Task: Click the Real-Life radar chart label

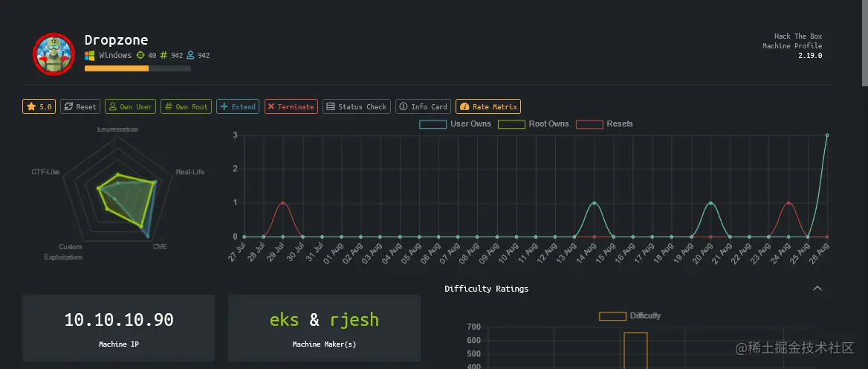Action: coord(190,172)
